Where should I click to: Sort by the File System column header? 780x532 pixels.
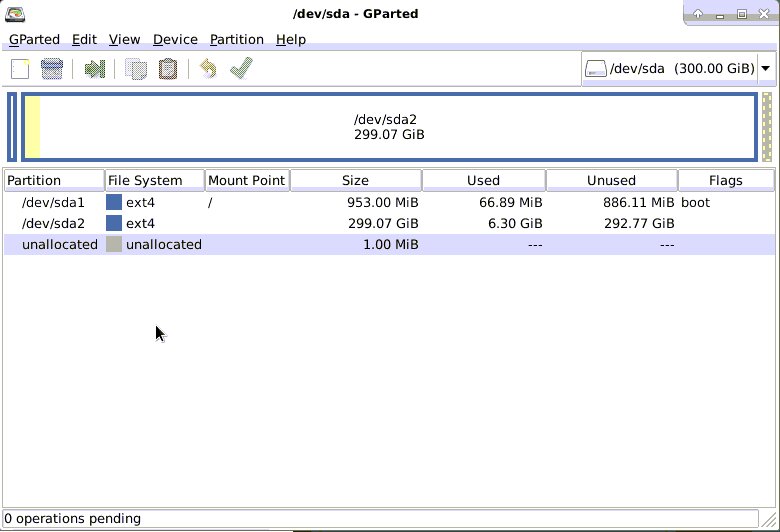(155, 180)
